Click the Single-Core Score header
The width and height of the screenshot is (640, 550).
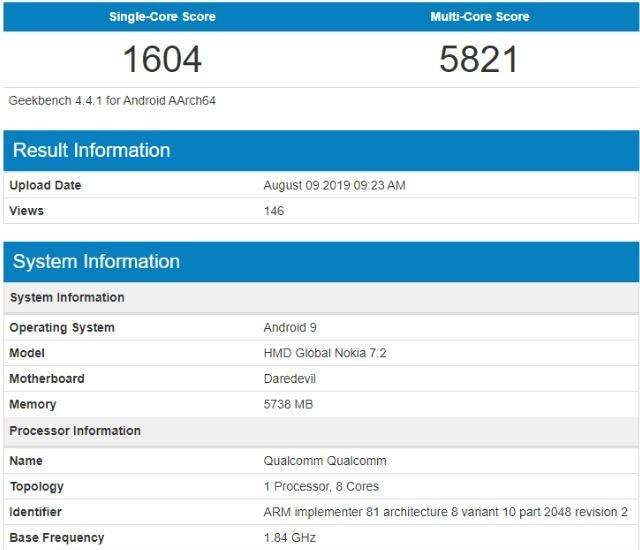pos(162,17)
